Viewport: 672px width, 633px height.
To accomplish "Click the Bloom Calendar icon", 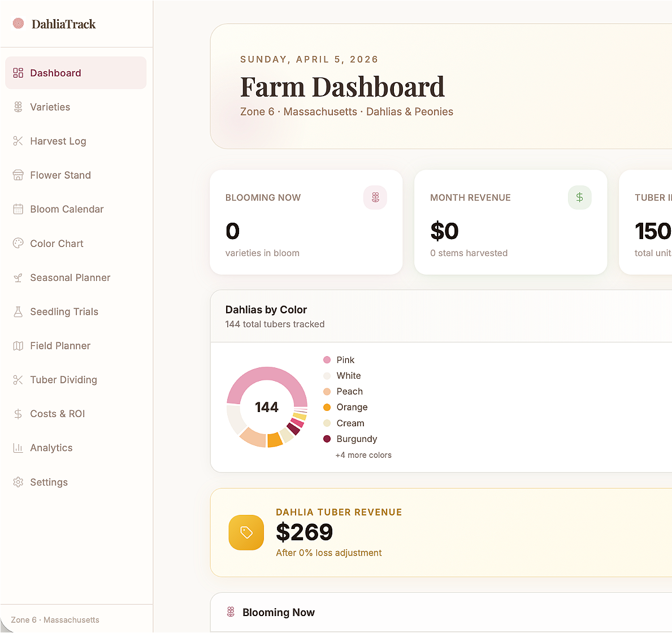I will click(19, 209).
